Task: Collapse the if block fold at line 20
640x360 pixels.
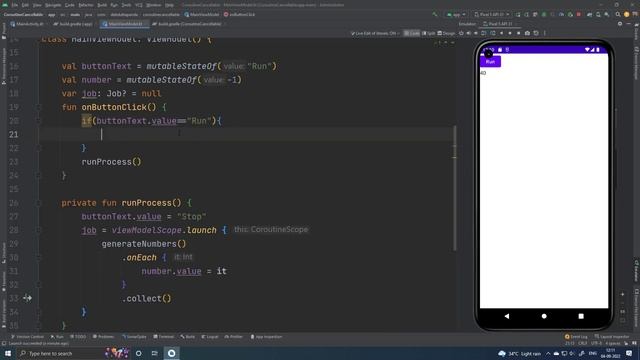Action: tap(38, 121)
